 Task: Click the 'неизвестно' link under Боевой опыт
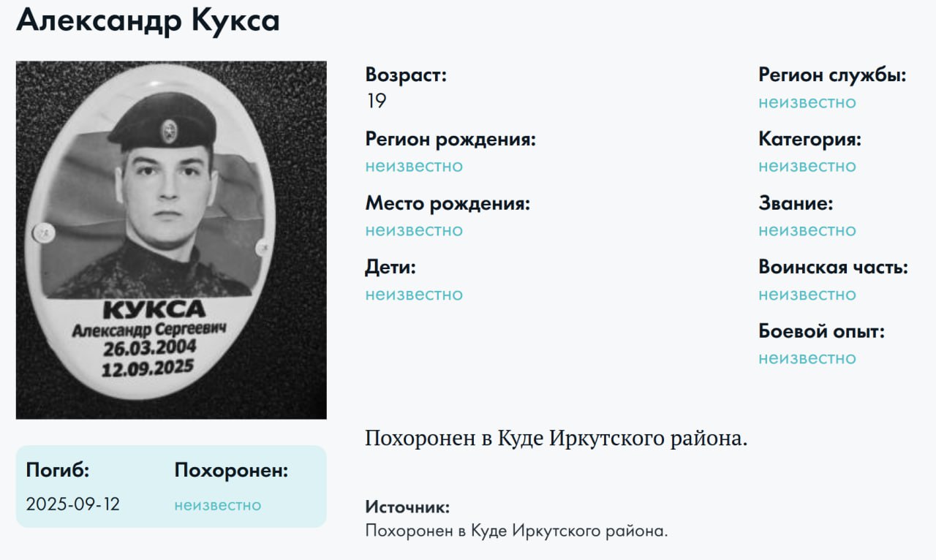click(807, 358)
